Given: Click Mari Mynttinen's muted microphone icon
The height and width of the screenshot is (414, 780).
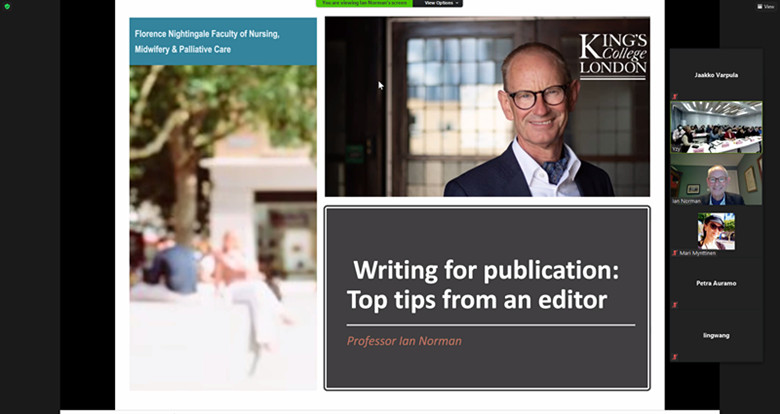Looking at the screenshot, I should click(x=675, y=253).
